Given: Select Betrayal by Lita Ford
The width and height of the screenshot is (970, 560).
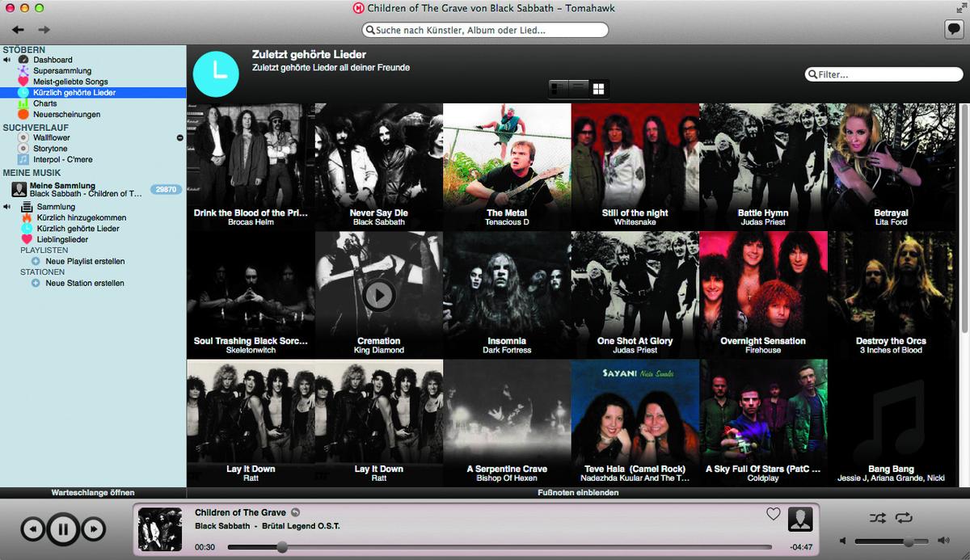Looking at the screenshot, I should click(x=891, y=166).
